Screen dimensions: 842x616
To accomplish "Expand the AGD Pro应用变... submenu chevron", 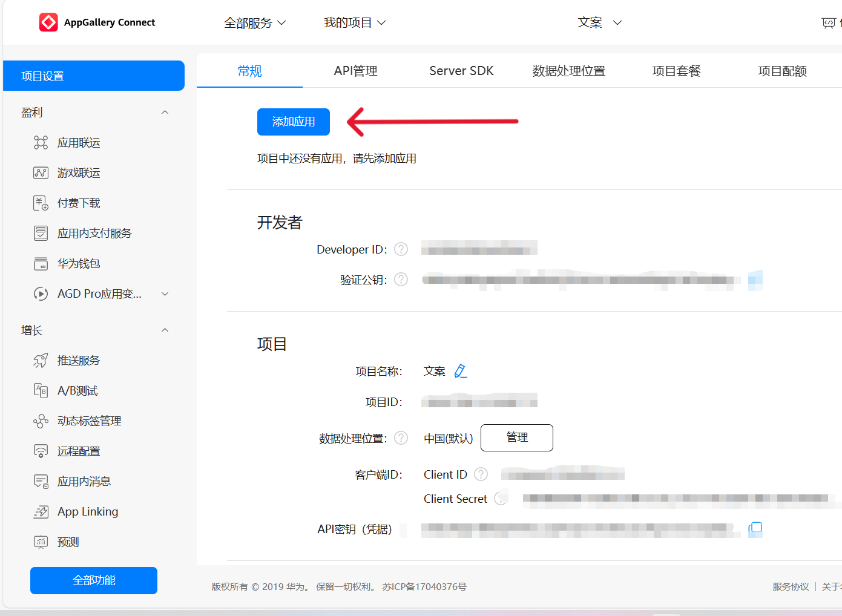I will point(165,294).
